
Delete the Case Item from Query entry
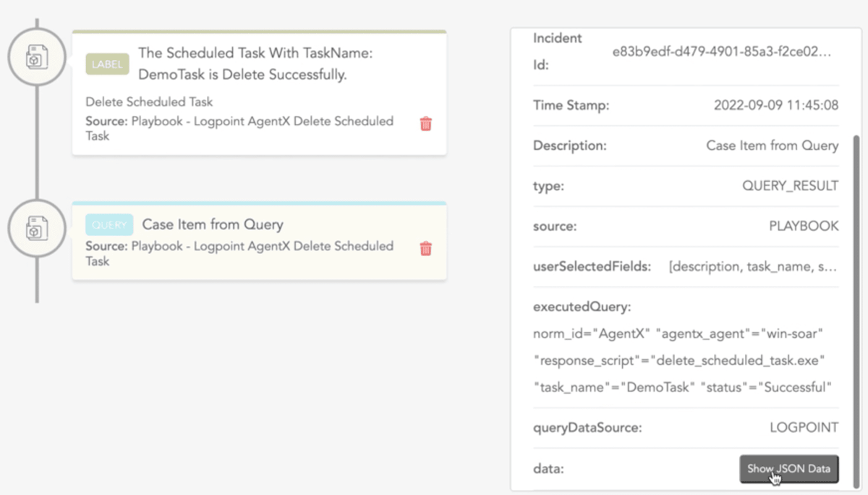click(x=426, y=248)
